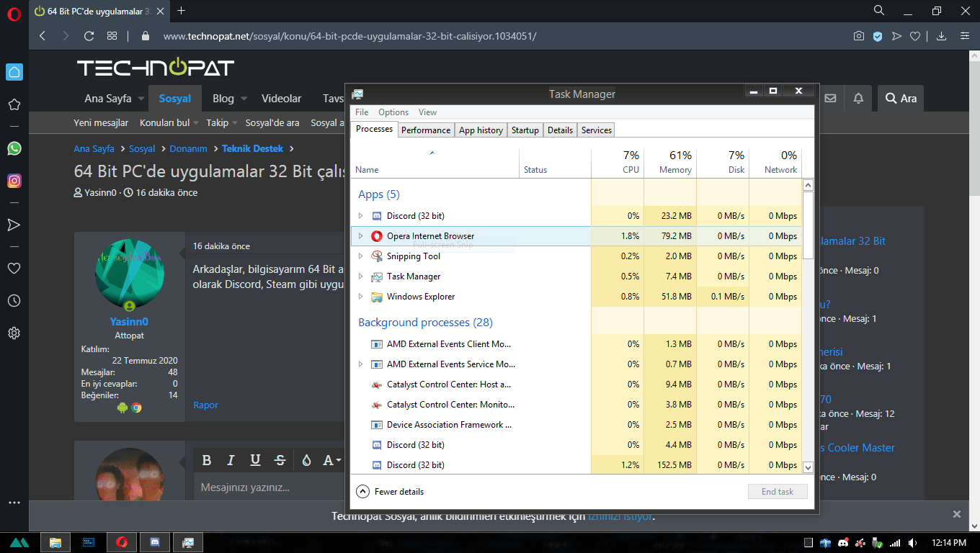
Task: Open ad blocker shield icon
Action: tap(878, 35)
